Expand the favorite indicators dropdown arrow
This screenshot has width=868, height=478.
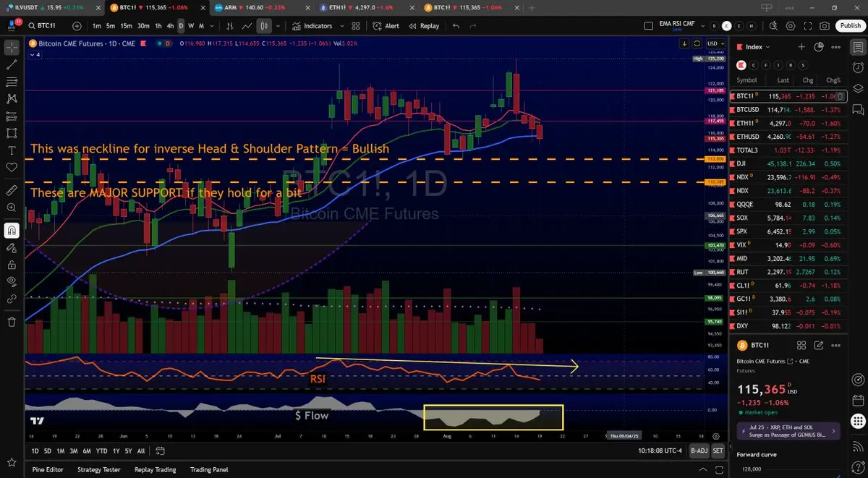pyautogui.click(x=342, y=26)
